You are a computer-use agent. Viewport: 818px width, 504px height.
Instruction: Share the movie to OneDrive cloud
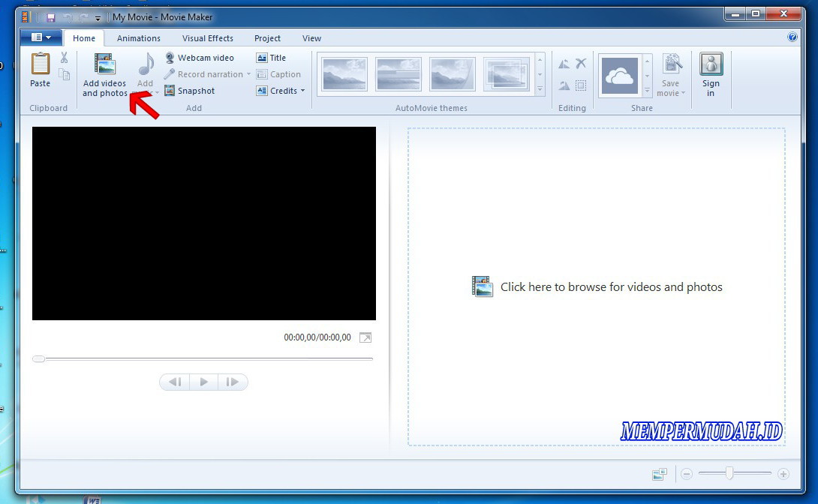coord(620,76)
